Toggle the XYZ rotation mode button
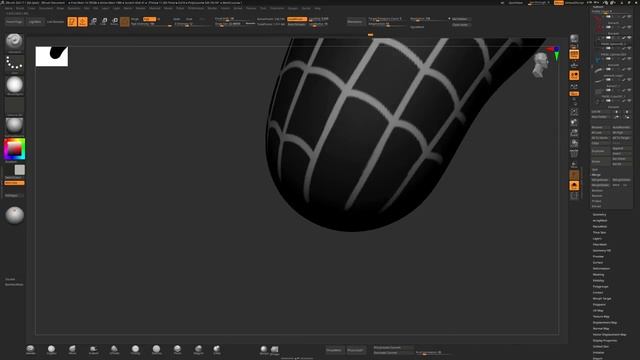The height and width of the screenshot is (360, 640). 574,93
